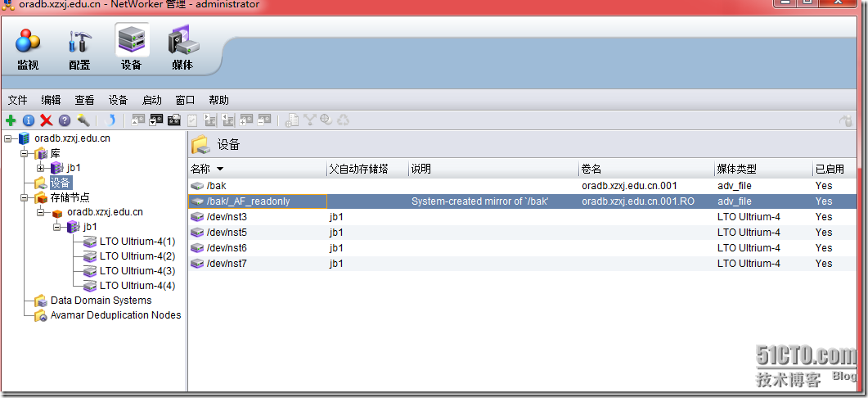Select LTO Ultrium-4(1) in tree
Viewport: 868px width, 398px height.
click(x=137, y=242)
